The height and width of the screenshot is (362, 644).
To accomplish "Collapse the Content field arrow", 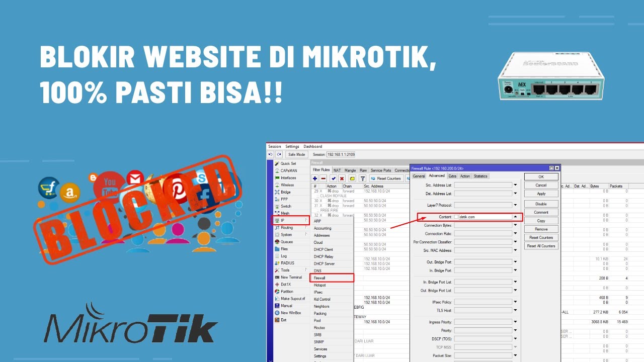I will tap(515, 217).
